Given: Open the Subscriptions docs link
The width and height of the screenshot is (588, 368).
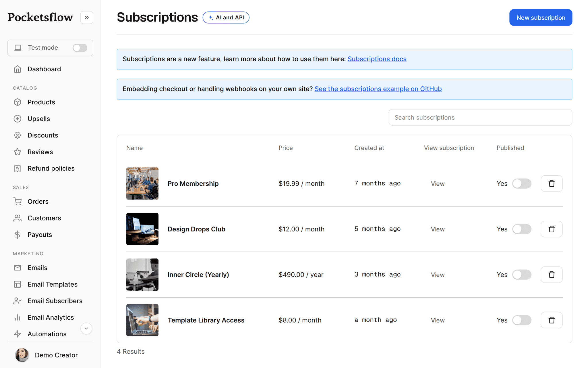Looking at the screenshot, I should (377, 59).
